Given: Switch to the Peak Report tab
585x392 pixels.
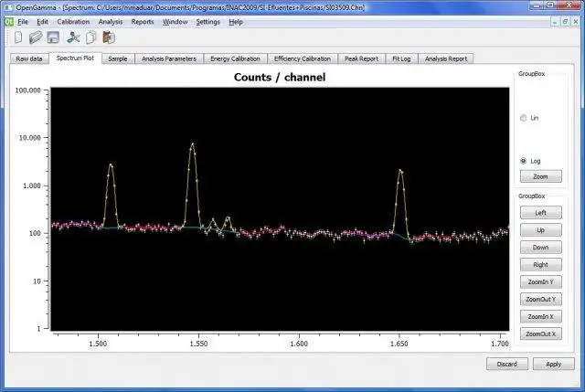Looking at the screenshot, I should click(x=361, y=58).
